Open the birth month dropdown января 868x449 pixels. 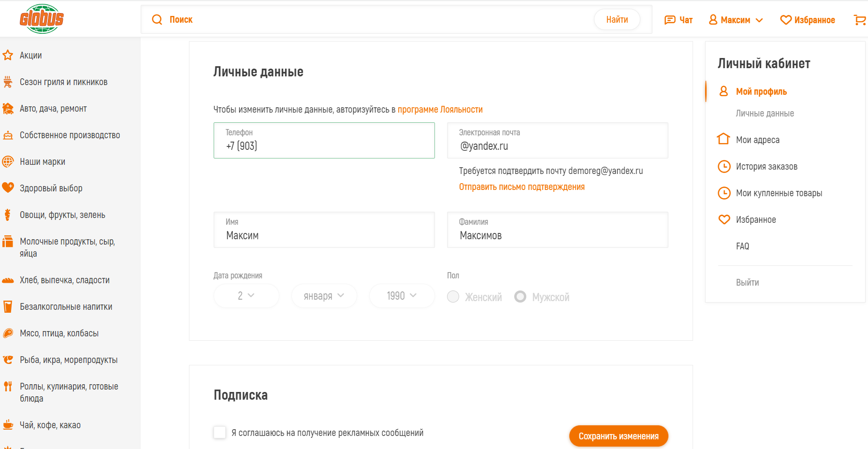coord(324,296)
